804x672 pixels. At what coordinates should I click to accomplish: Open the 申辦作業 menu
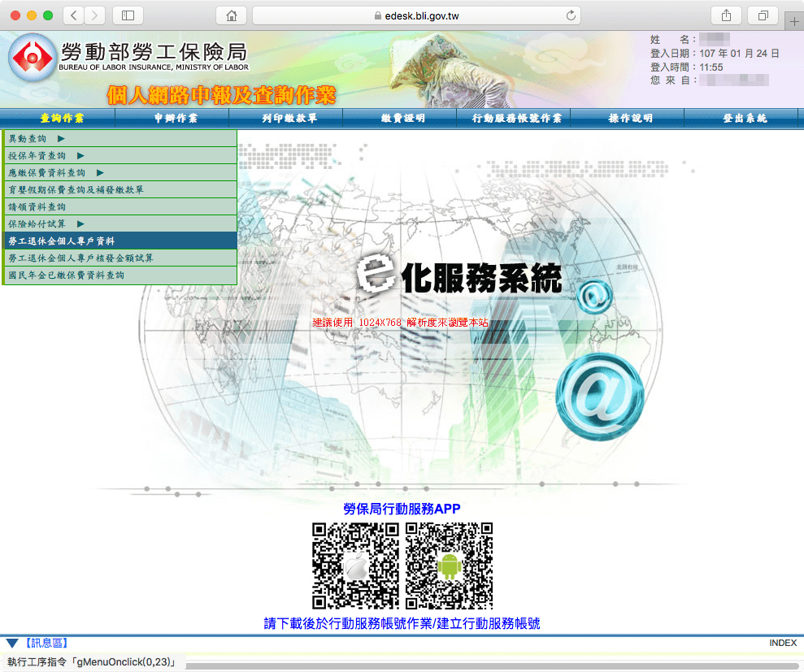click(x=175, y=119)
